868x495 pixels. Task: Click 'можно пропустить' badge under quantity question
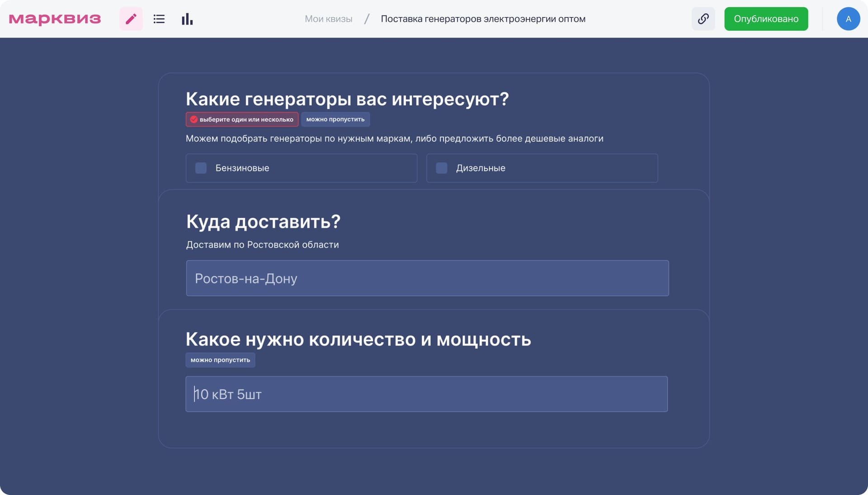[x=220, y=360]
